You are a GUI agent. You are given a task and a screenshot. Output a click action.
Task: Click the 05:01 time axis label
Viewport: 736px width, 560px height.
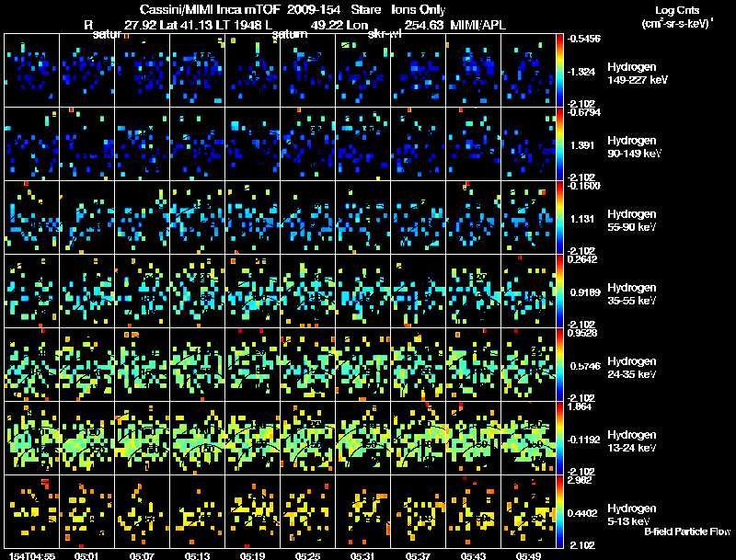click(x=86, y=556)
